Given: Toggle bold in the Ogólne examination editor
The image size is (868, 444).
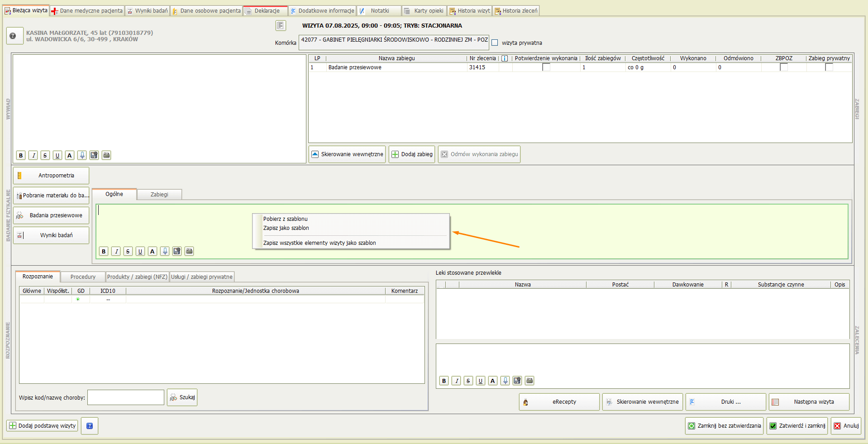Looking at the screenshot, I should [104, 251].
